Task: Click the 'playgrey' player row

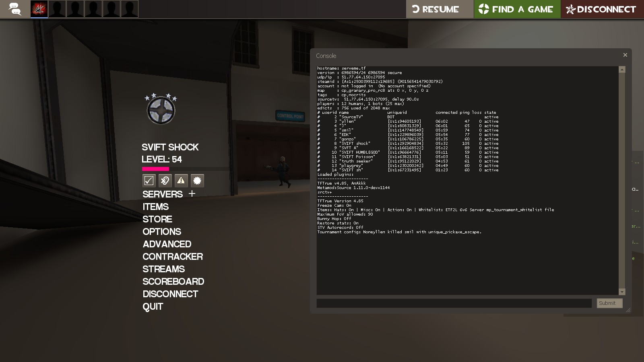Action: coord(408,166)
